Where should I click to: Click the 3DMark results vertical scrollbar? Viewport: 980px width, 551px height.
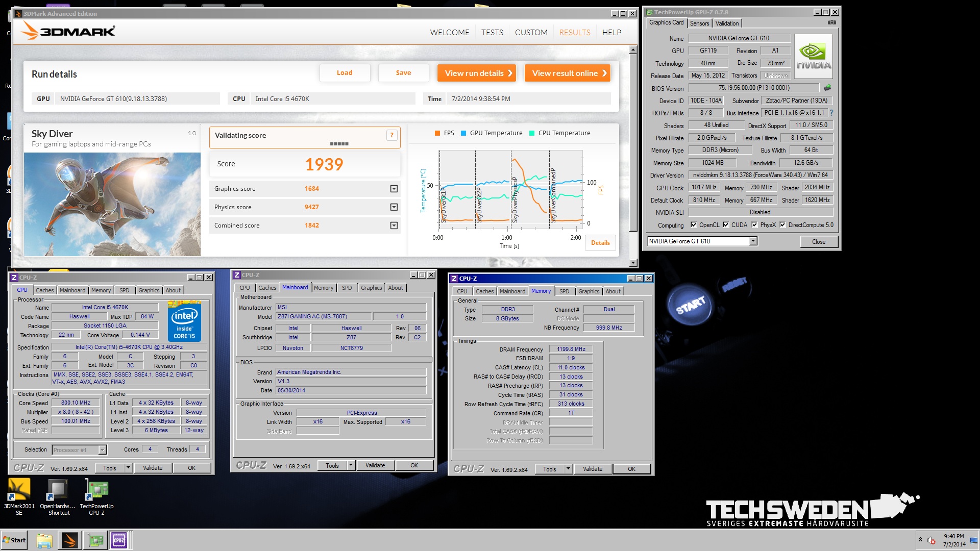pos(633,156)
